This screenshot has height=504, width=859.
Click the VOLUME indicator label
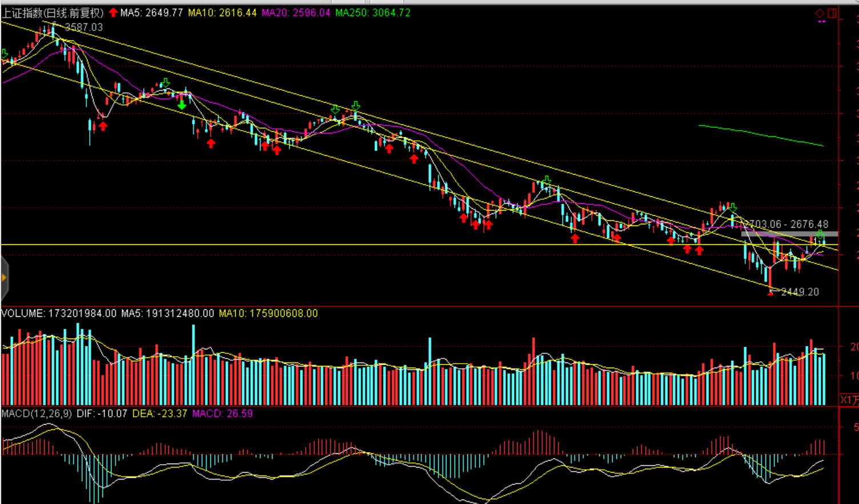pos(22,313)
